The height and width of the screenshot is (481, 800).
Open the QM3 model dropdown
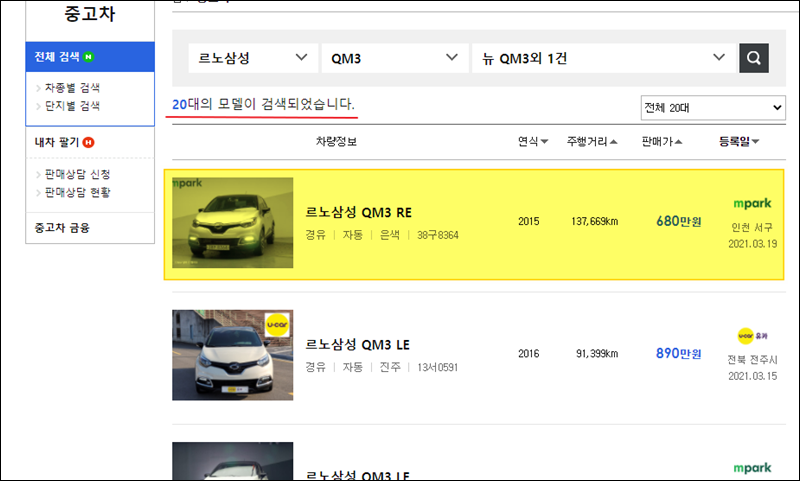[395, 58]
